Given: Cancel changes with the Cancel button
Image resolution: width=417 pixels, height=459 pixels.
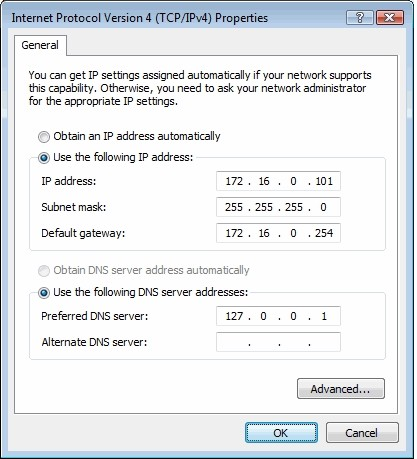Looking at the screenshot, I should [x=362, y=433].
